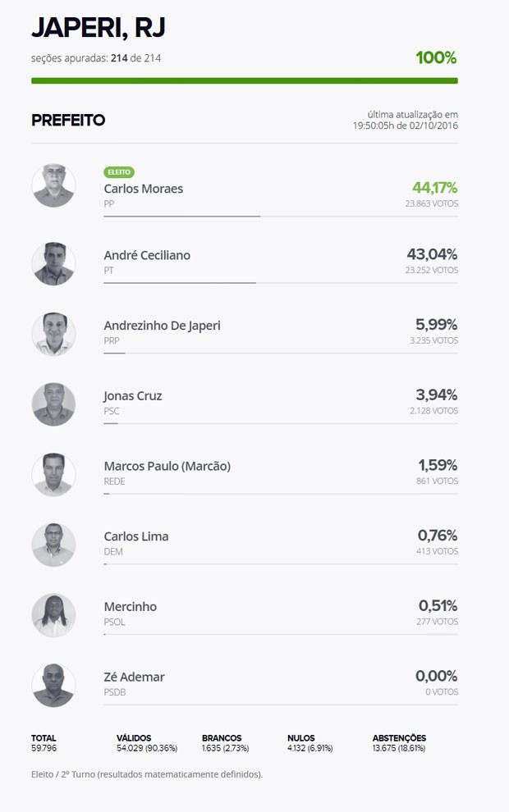The height and width of the screenshot is (812, 509).
Task: Click Mercinho's portrait thumbnail
Action: [x=53, y=615]
